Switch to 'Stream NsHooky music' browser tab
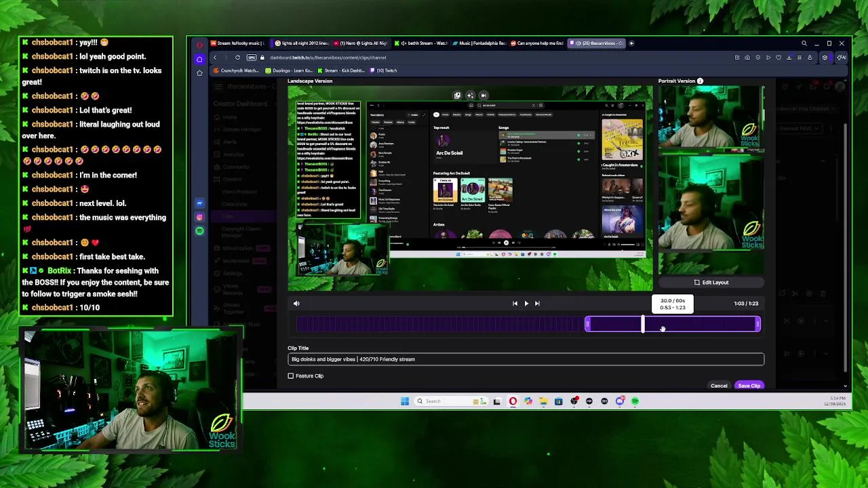Viewport: 868px width, 488px height. 237,43
